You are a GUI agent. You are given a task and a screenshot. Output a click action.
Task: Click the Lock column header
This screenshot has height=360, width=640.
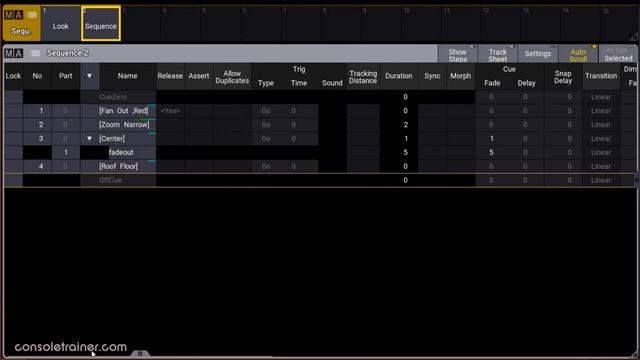coord(13,76)
